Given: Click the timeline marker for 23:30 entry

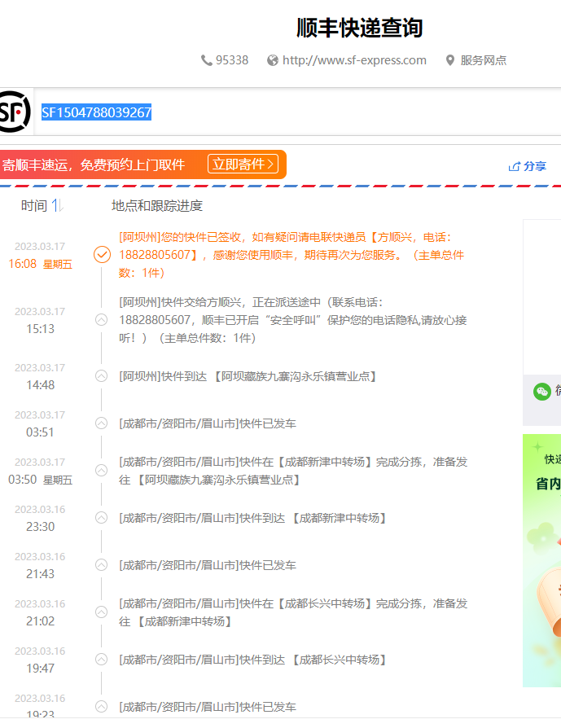Looking at the screenshot, I should [x=101, y=518].
